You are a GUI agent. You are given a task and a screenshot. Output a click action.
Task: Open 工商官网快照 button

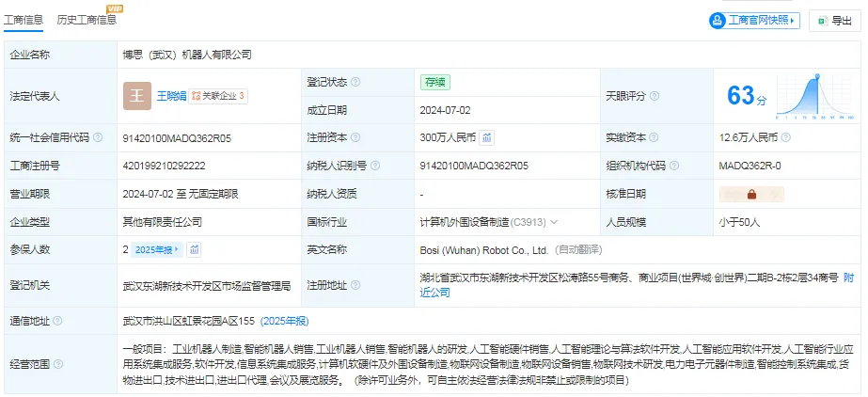[x=755, y=21]
